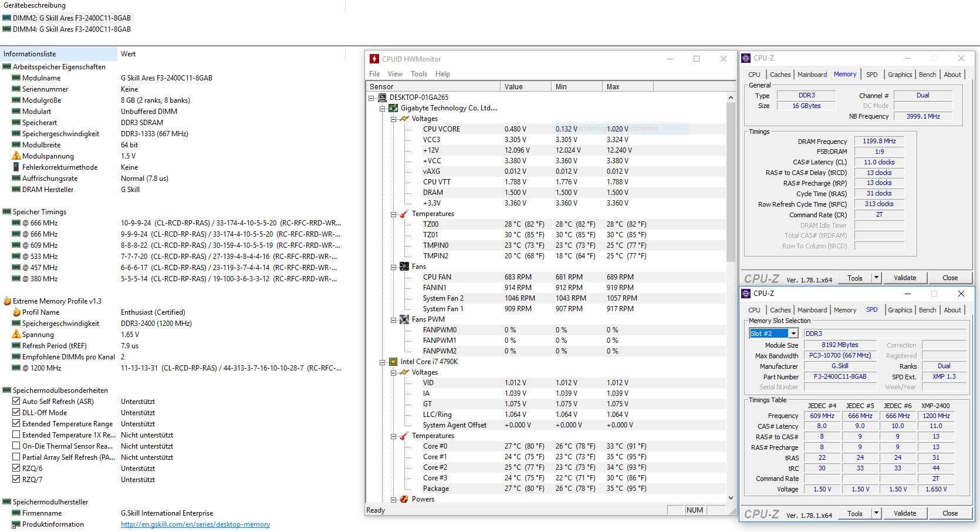Click the Fans PWM group icon
Screen dimensions: 980x532
[x=404, y=319]
